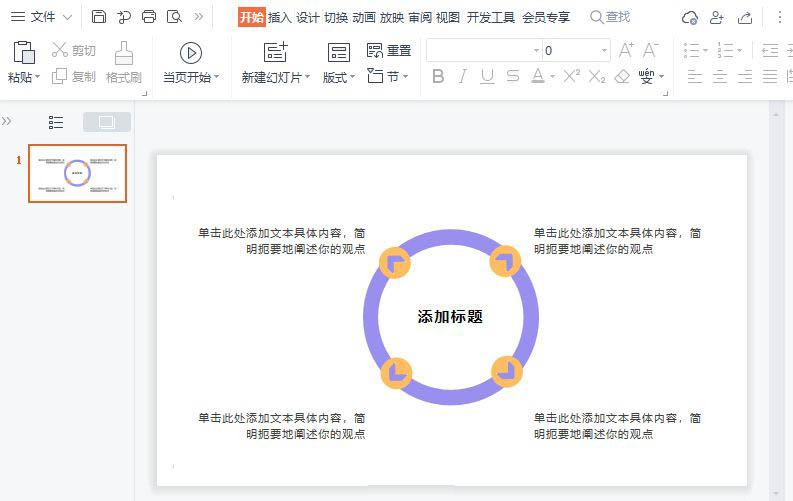Open print preview from quick toolbar

tap(174, 17)
